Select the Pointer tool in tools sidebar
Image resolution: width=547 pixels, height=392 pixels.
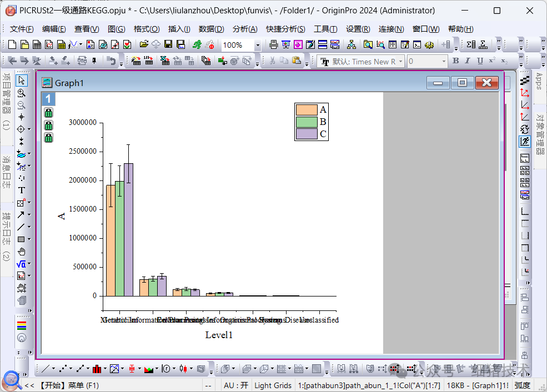tap(21, 81)
